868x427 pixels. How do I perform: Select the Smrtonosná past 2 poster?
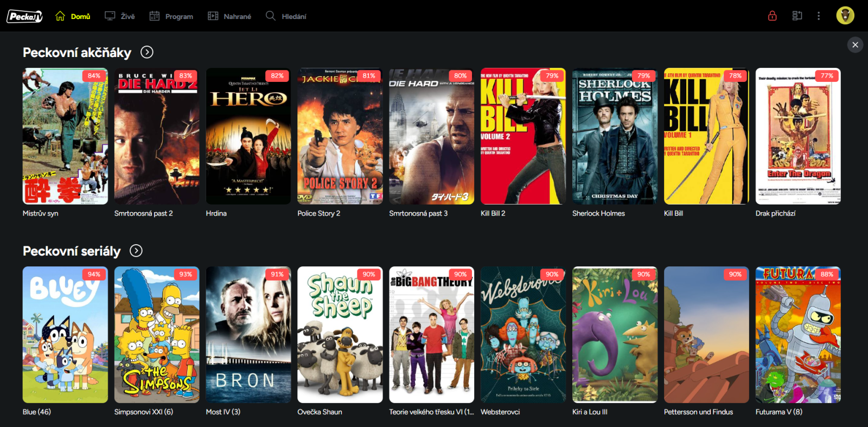[157, 136]
